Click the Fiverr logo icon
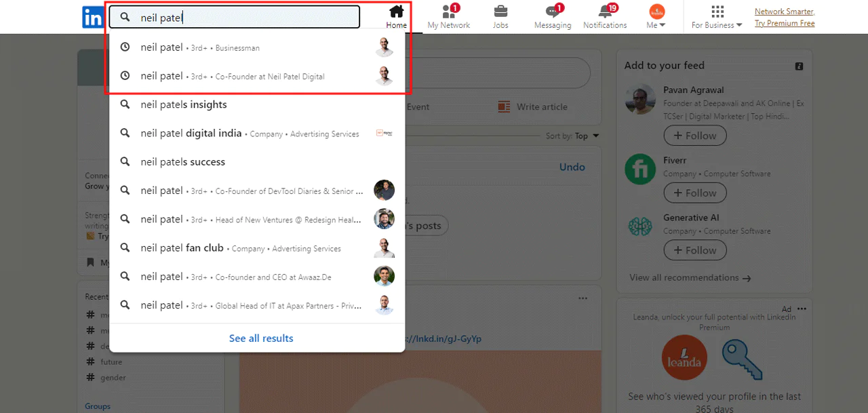Image resolution: width=868 pixels, height=413 pixels. (x=640, y=169)
